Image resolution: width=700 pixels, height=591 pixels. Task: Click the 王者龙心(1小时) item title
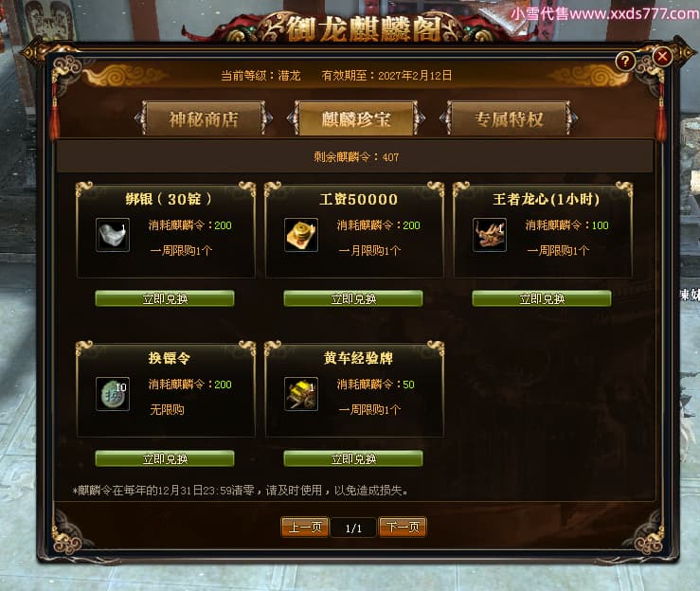click(x=546, y=199)
